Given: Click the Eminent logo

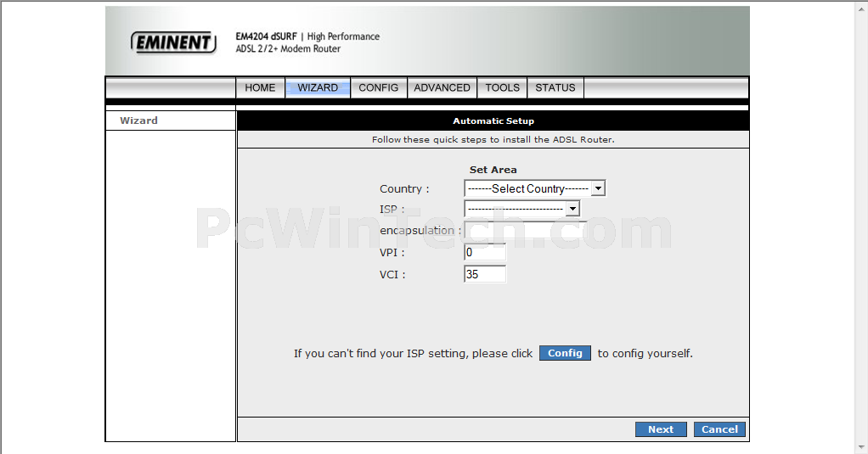Looking at the screenshot, I should pos(173,42).
